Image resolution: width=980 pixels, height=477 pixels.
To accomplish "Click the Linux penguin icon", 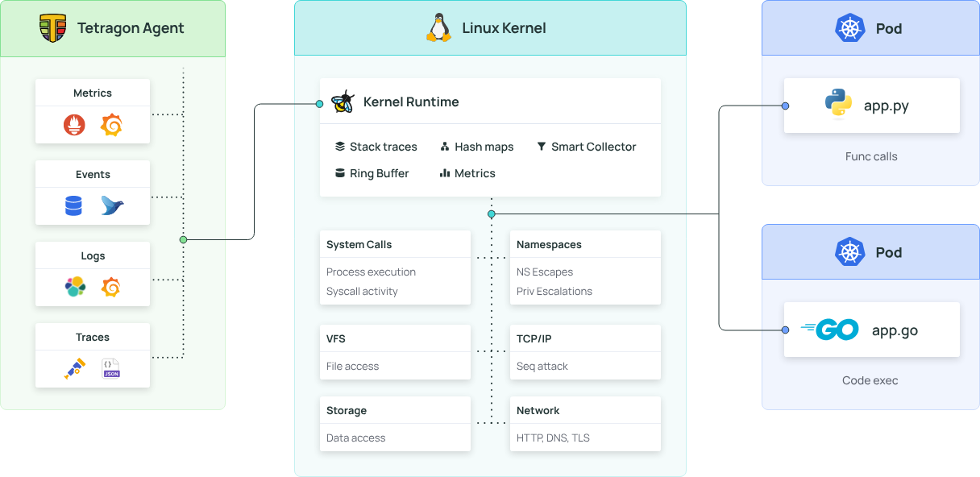I will pyautogui.click(x=438, y=28).
